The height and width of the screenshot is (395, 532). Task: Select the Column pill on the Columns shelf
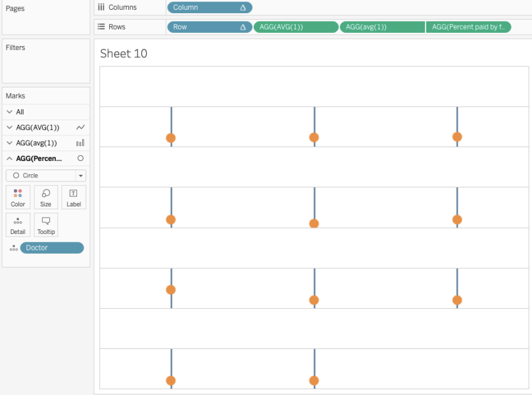(x=209, y=7)
